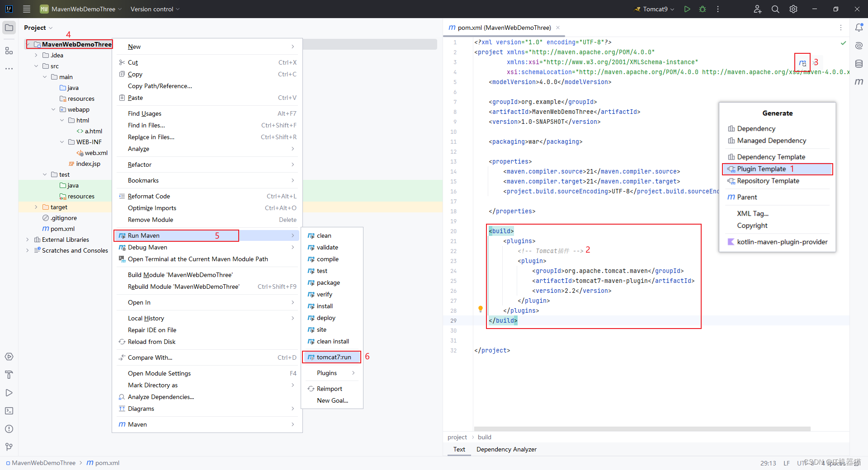This screenshot has height=470, width=868.
Task: Click kotlin-maven-plugin-provider entry
Action: point(778,242)
